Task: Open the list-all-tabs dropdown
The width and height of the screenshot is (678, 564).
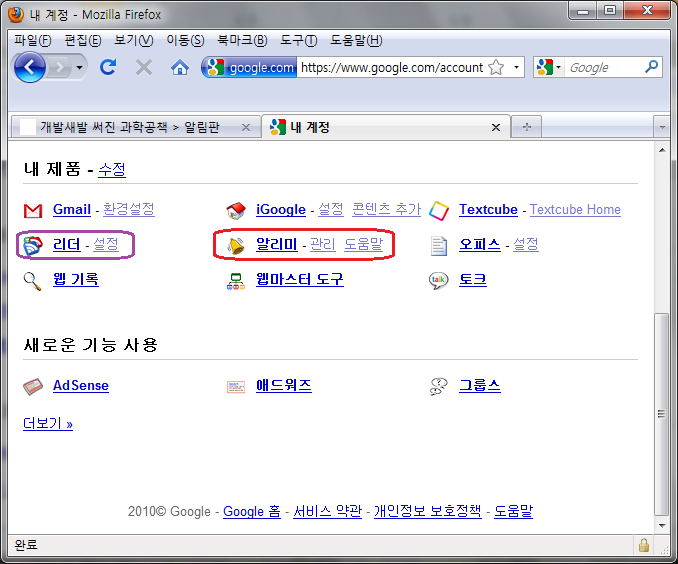Action: (661, 127)
